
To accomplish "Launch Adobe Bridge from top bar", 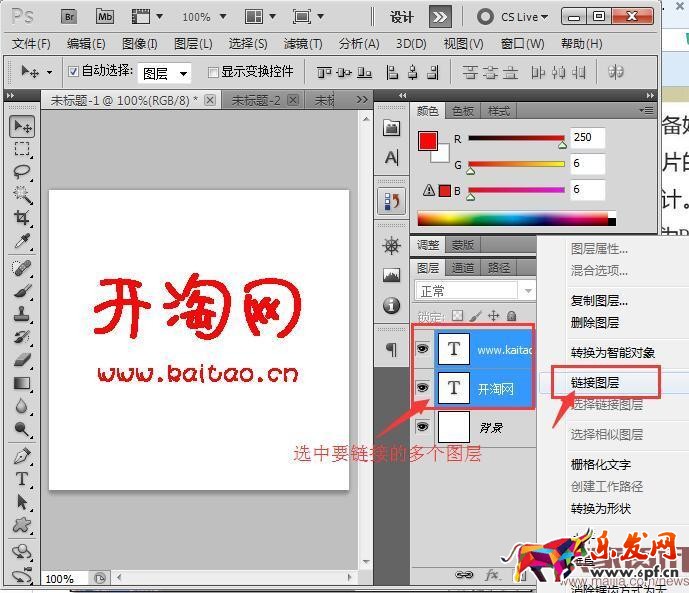I will [69, 17].
